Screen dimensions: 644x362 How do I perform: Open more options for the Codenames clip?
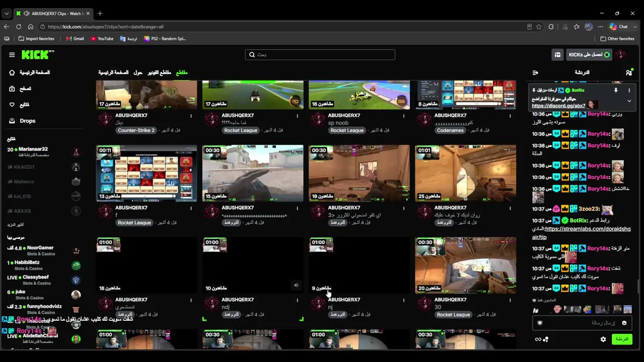coord(510,116)
